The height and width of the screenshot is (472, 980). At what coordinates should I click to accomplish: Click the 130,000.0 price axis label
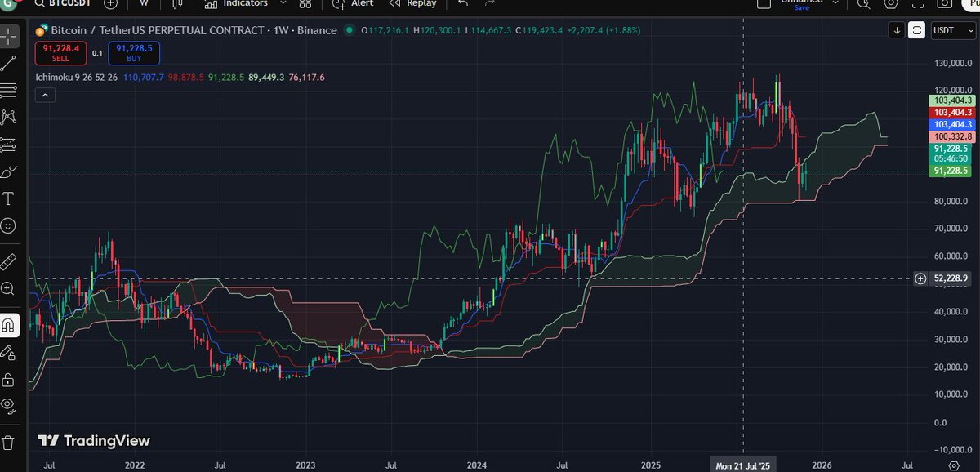(x=952, y=63)
